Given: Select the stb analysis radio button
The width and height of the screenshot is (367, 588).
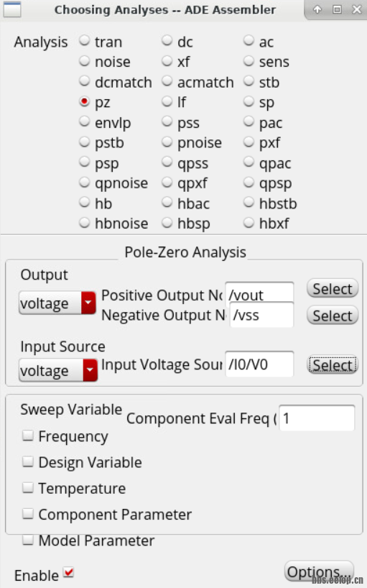Looking at the screenshot, I should 248,81.
